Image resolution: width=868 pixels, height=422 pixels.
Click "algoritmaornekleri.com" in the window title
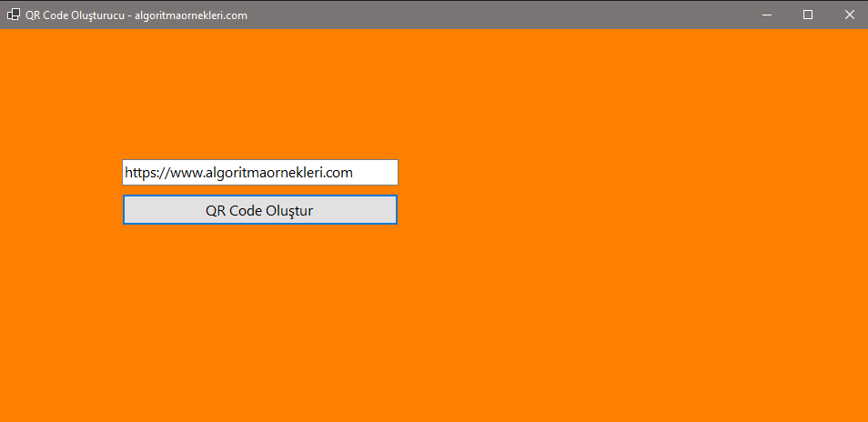191,15
